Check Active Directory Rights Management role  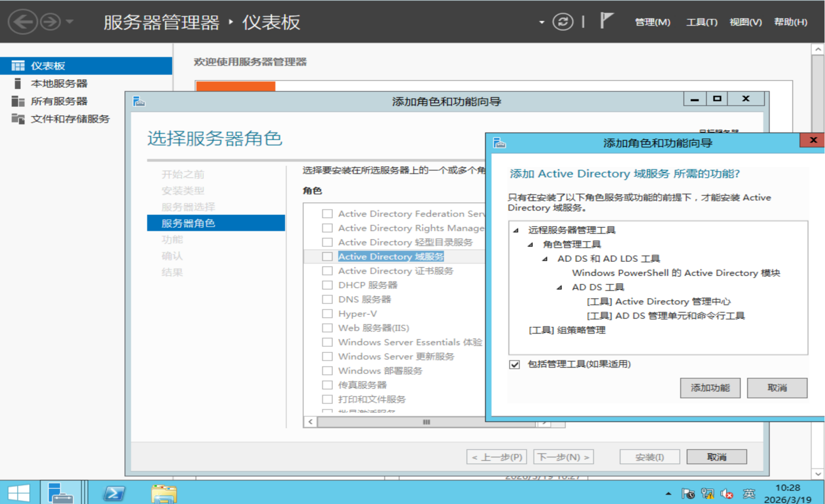click(x=327, y=228)
